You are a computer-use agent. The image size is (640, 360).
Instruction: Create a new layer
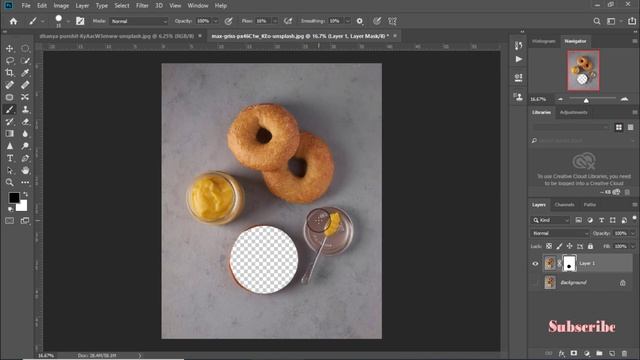pos(612,353)
